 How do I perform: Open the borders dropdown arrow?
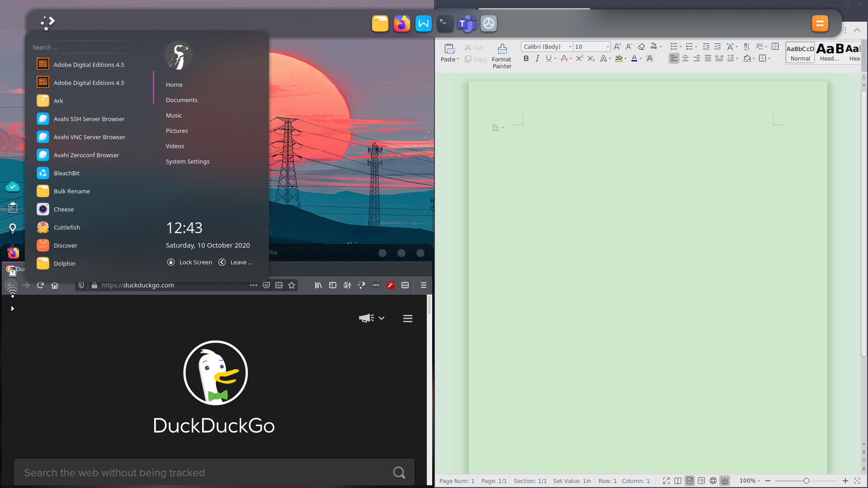coord(769,59)
